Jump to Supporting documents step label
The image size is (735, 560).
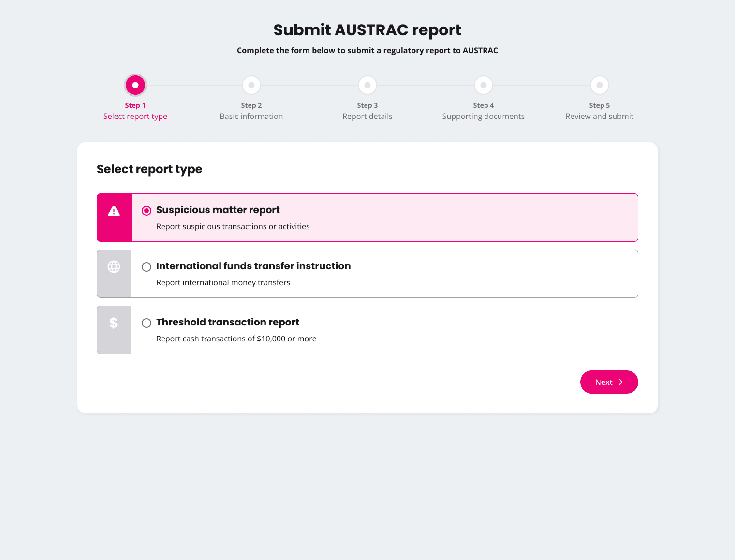[484, 117]
